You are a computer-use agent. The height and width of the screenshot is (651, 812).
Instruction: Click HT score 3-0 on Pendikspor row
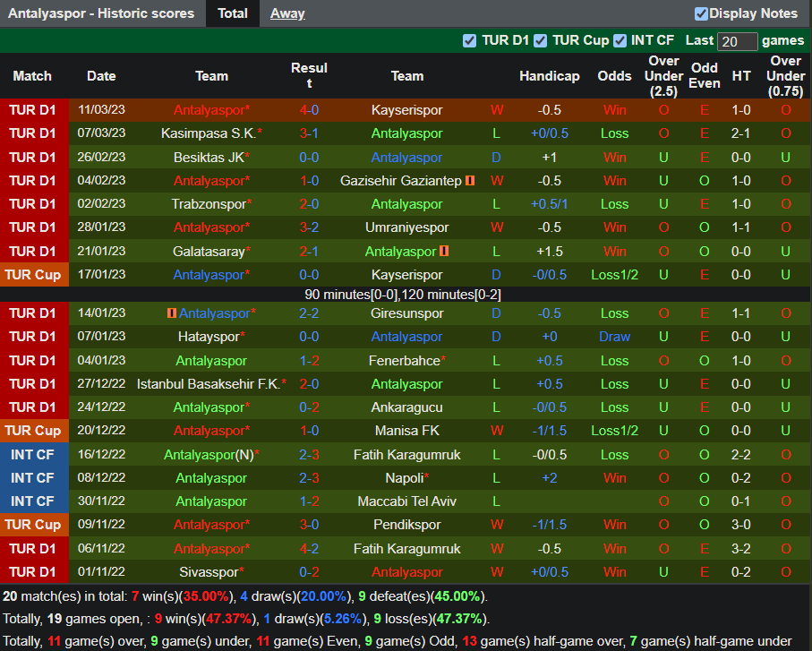741,525
